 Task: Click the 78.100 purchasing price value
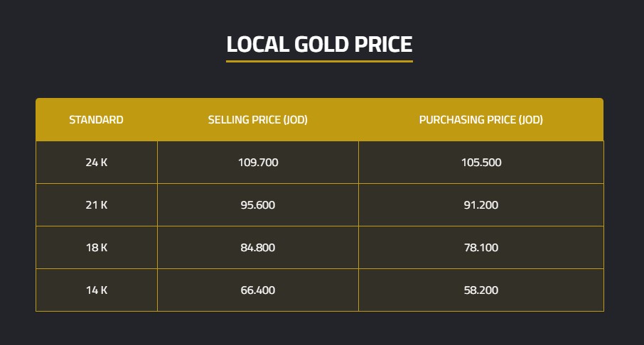(481, 248)
